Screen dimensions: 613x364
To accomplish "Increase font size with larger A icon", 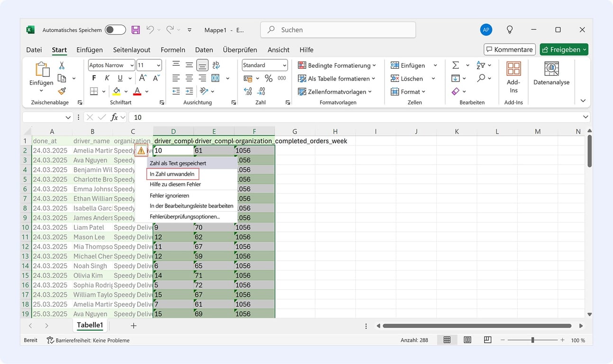I will 143,78.
